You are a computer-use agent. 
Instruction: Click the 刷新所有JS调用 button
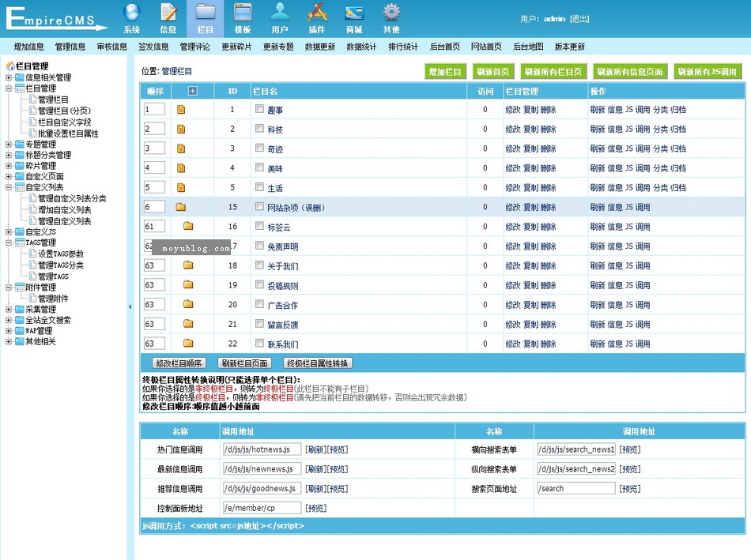[708, 72]
